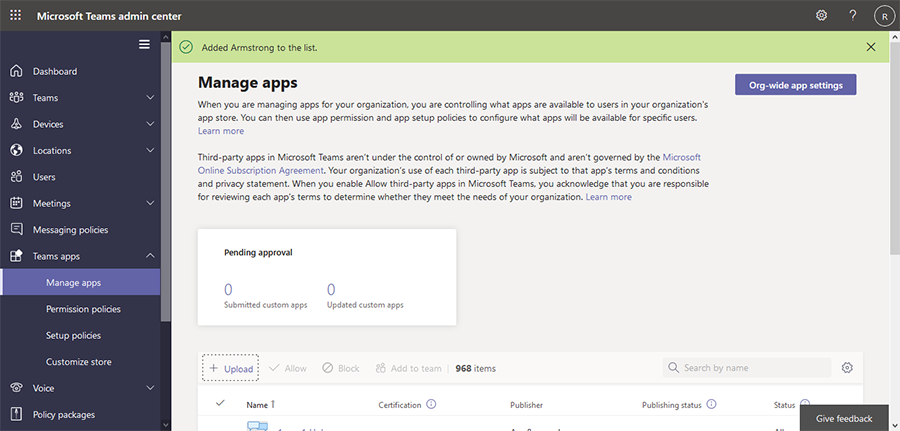Click the Policy packages icon
Screen dimensions: 900x431
click(16, 414)
